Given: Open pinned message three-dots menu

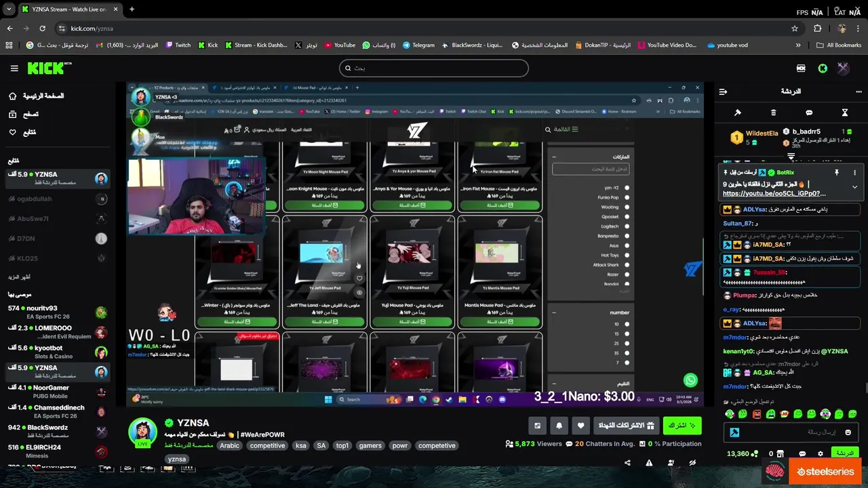Looking at the screenshot, I should 854,173.
